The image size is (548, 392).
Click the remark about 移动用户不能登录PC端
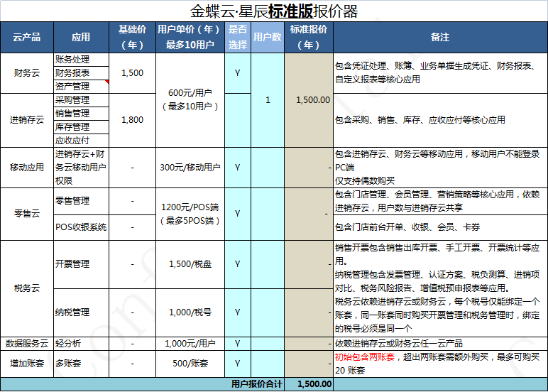440,168
